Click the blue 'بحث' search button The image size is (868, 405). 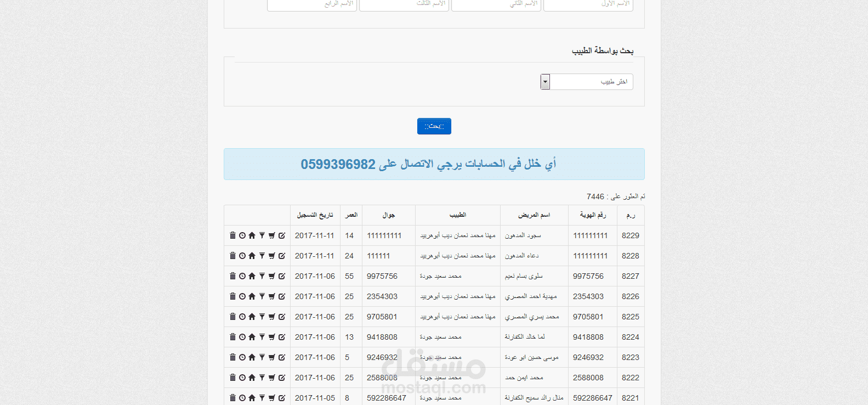[434, 126]
